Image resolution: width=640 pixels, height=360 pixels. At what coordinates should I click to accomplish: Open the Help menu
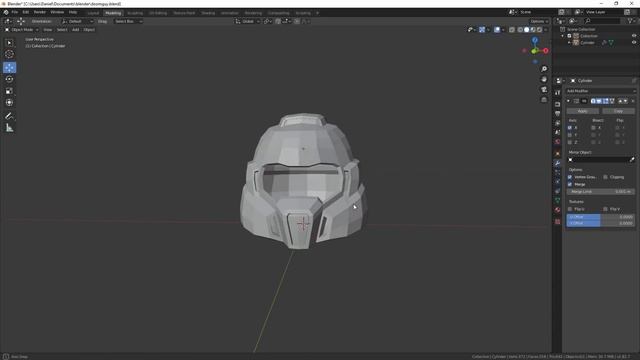coord(73,12)
